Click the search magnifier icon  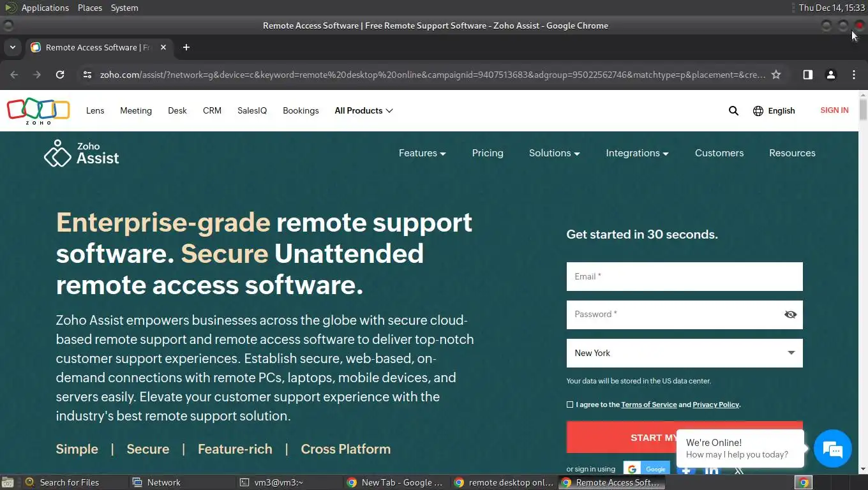click(733, 110)
